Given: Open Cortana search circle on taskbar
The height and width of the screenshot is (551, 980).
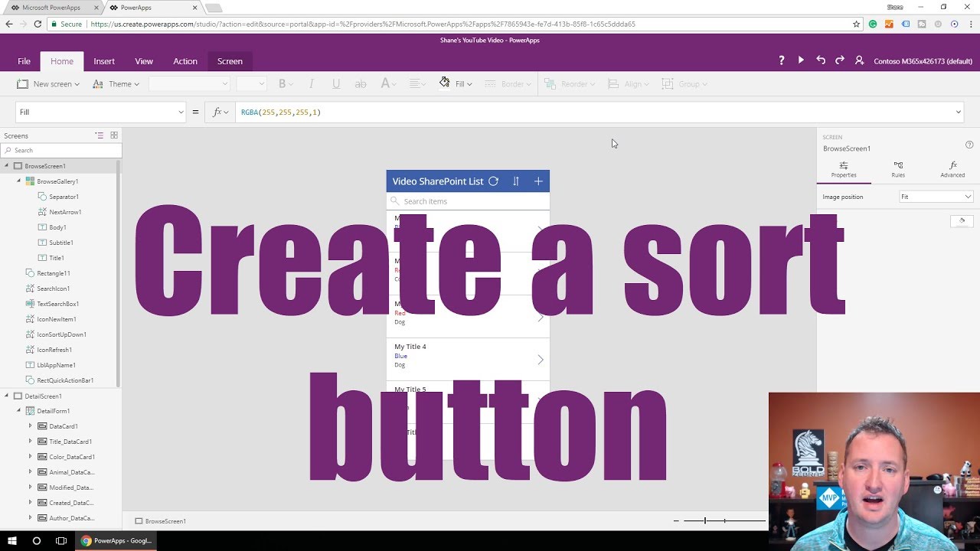Looking at the screenshot, I should coord(37,541).
